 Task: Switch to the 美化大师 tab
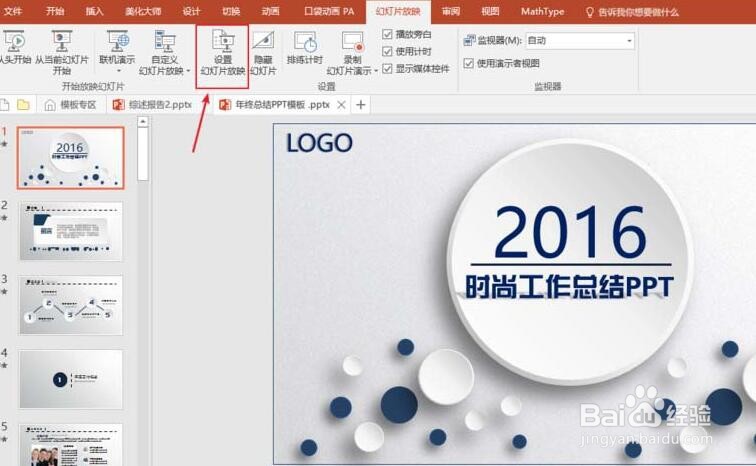(x=143, y=11)
